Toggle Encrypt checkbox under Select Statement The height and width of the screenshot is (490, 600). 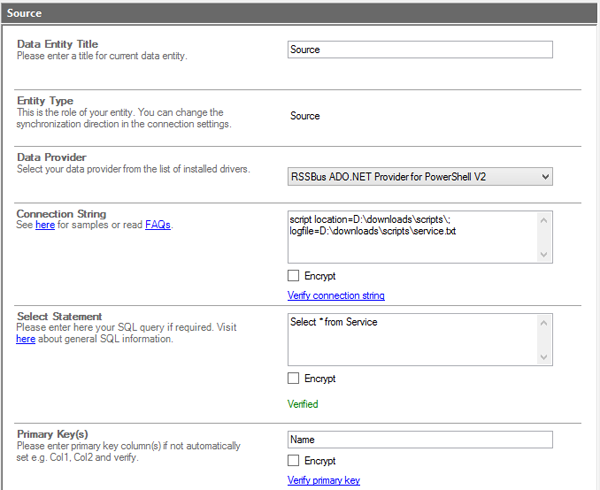(294, 379)
